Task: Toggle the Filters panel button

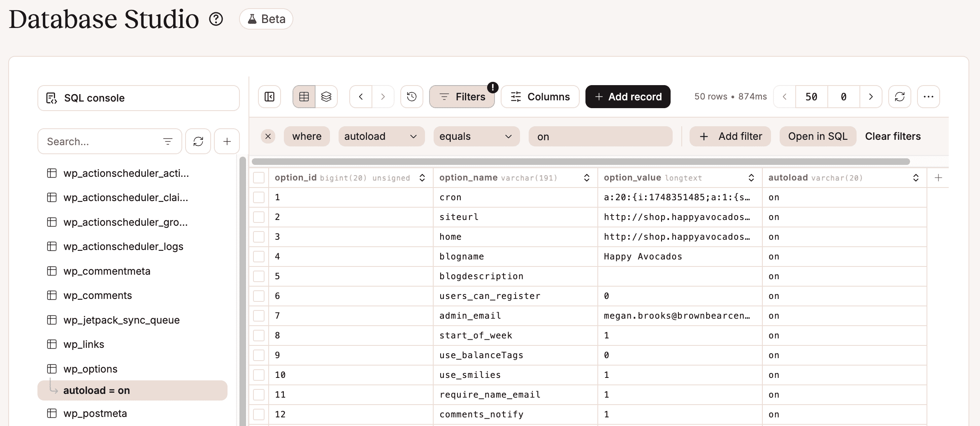Action: (462, 97)
